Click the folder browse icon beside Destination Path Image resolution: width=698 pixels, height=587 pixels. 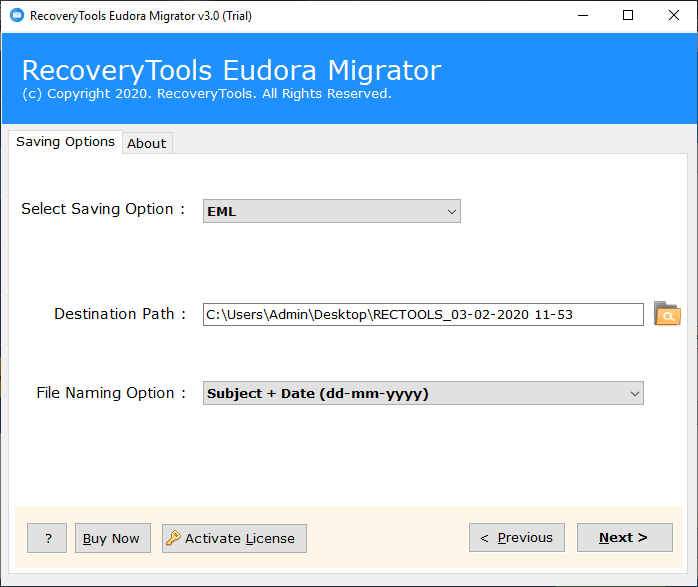[667, 314]
